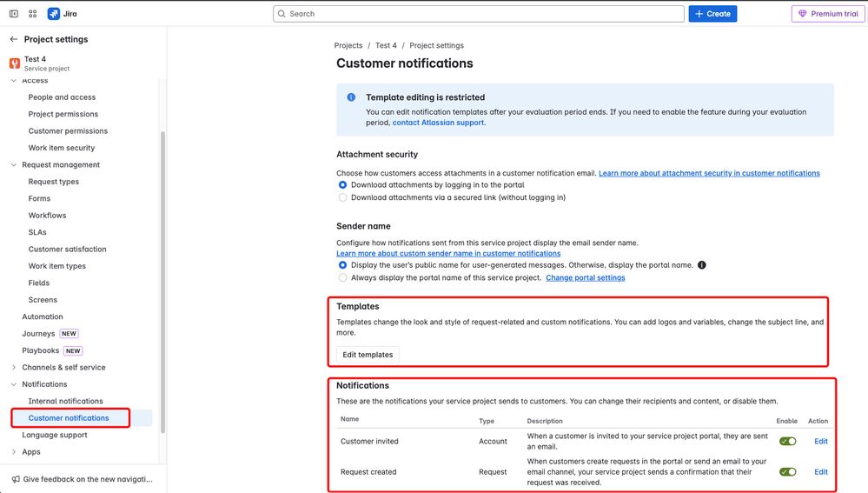Toggle Customer invited notification switch

[x=787, y=442]
